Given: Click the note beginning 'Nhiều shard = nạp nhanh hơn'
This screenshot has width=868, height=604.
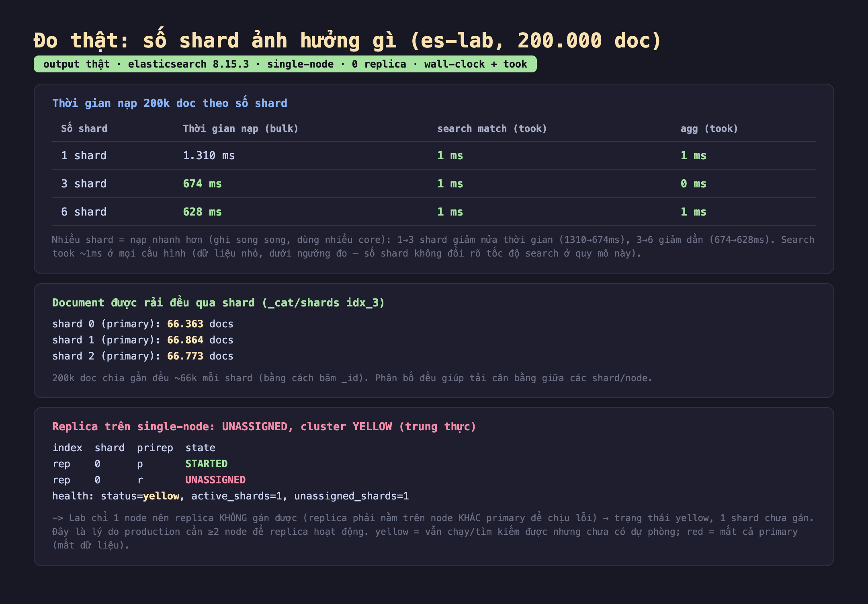Looking at the screenshot, I should [x=433, y=246].
